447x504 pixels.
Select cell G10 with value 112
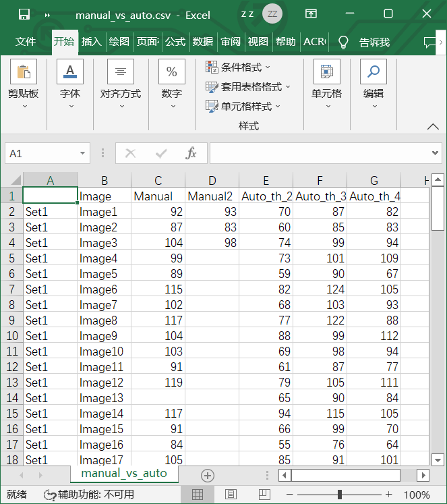tap(374, 335)
